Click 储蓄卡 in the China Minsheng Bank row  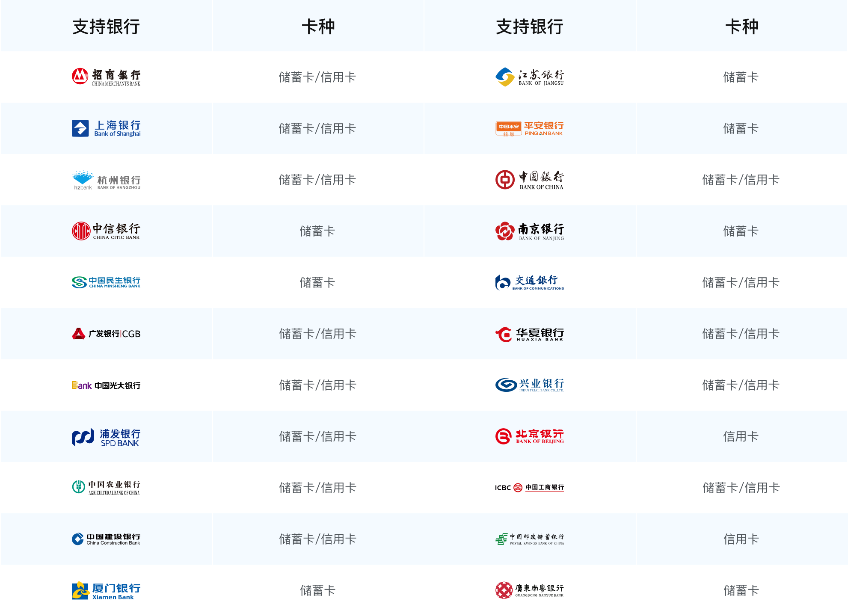pos(317,282)
